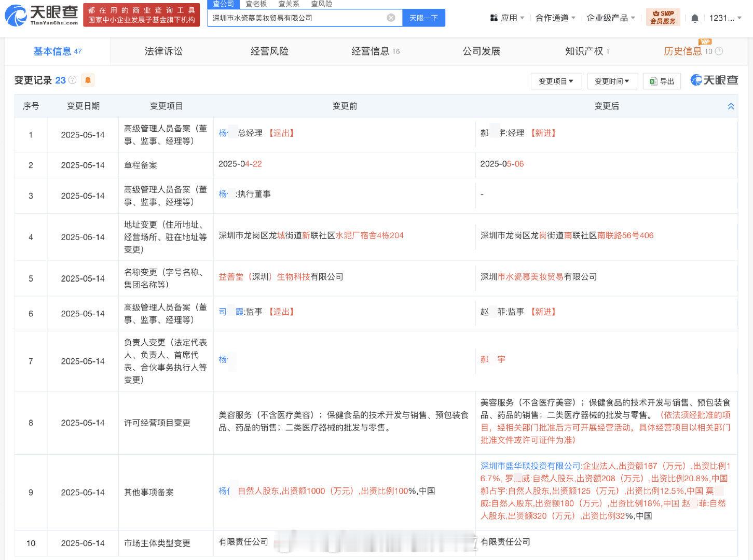753x560 pixels.
Task: Open the 变更时间 filter dropdown
Action: coord(612,81)
